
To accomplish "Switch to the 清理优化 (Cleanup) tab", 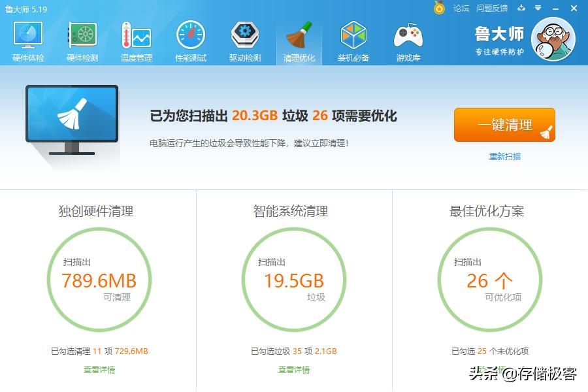I will (x=299, y=39).
